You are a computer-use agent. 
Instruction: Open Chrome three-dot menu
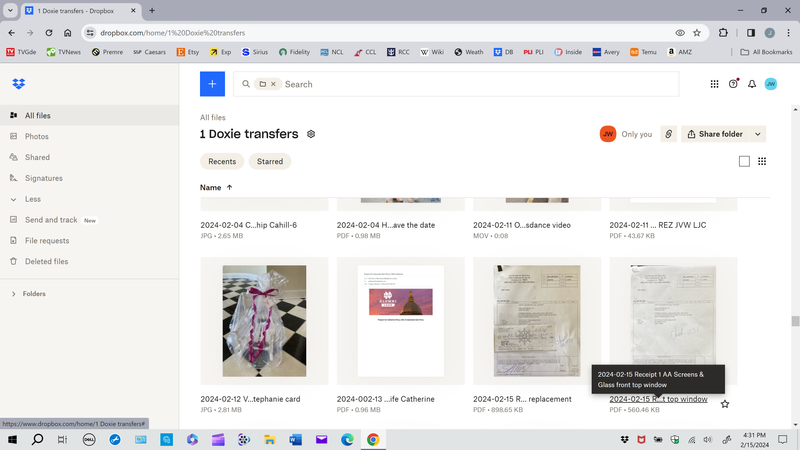(788, 33)
